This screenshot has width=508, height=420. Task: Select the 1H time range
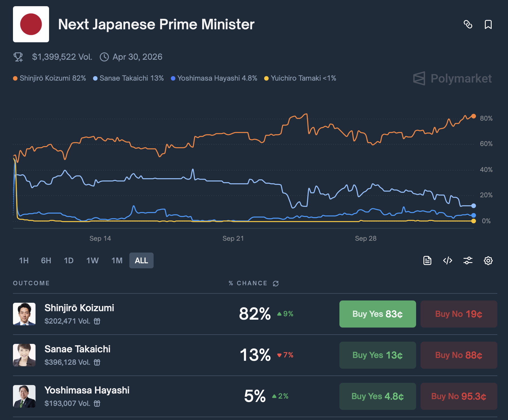coord(24,260)
